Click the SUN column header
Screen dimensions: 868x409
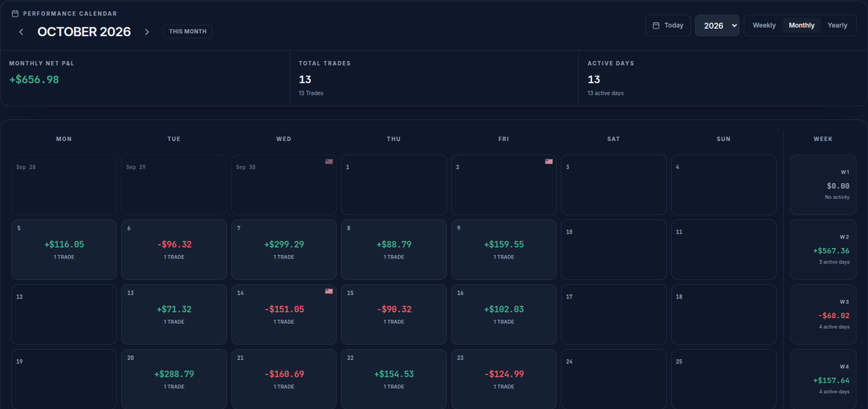pyautogui.click(x=724, y=139)
